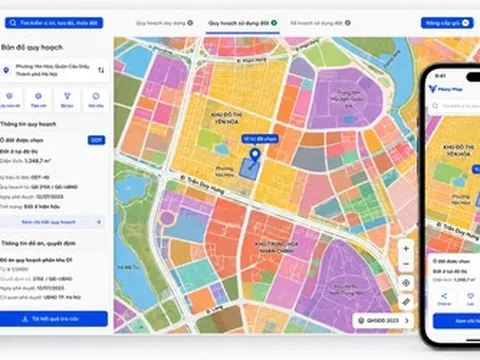Expand the QHSDĐ 2023 layer selector

click(383, 321)
